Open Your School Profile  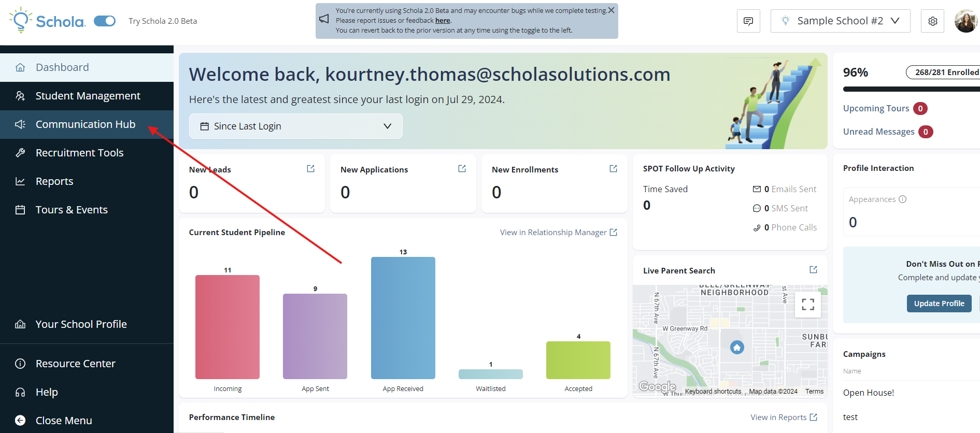point(87,324)
